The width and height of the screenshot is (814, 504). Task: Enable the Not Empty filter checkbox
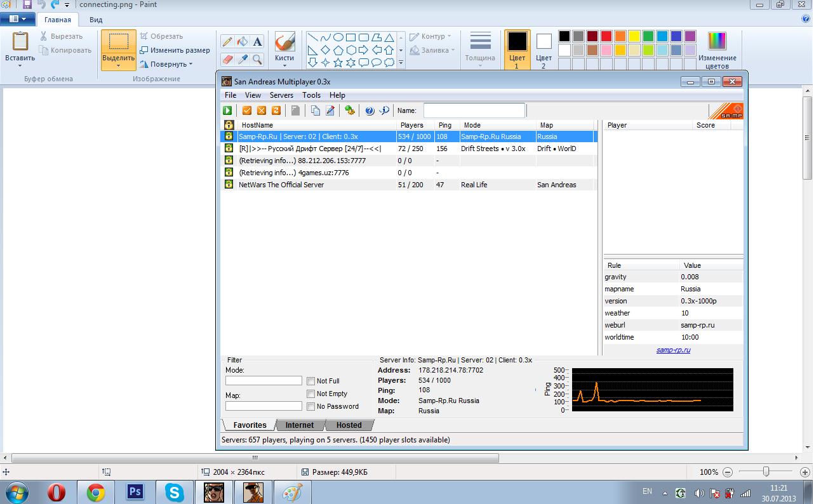[310, 394]
